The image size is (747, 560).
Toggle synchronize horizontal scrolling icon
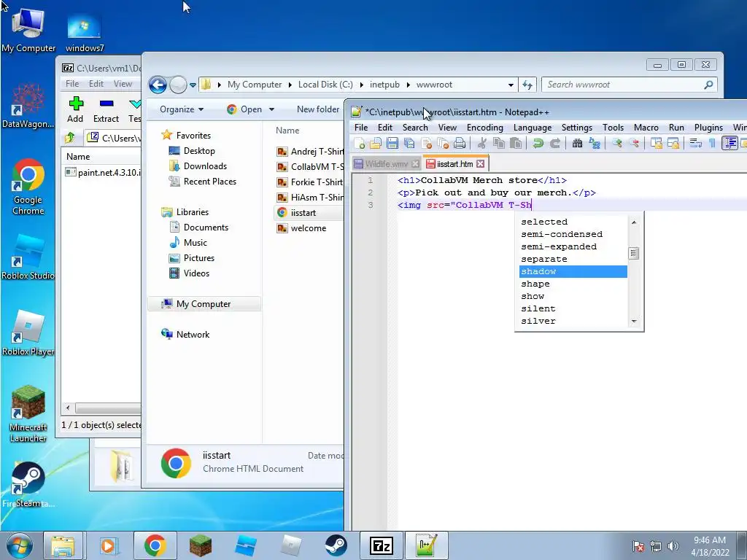(673, 143)
